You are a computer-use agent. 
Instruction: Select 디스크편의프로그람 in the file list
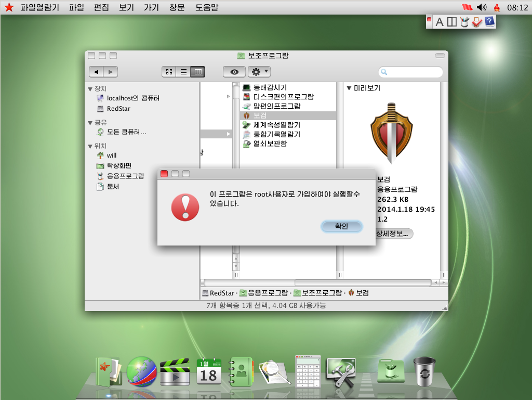pyautogui.click(x=284, y=97)
